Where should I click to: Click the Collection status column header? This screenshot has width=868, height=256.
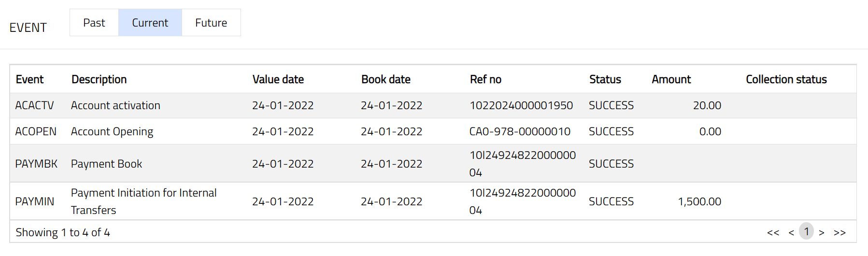point(786,79)
